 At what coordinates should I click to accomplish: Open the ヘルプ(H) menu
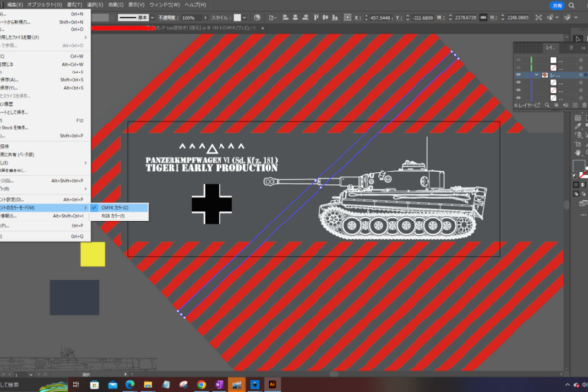pyautogui.click(x=195, y=5)
